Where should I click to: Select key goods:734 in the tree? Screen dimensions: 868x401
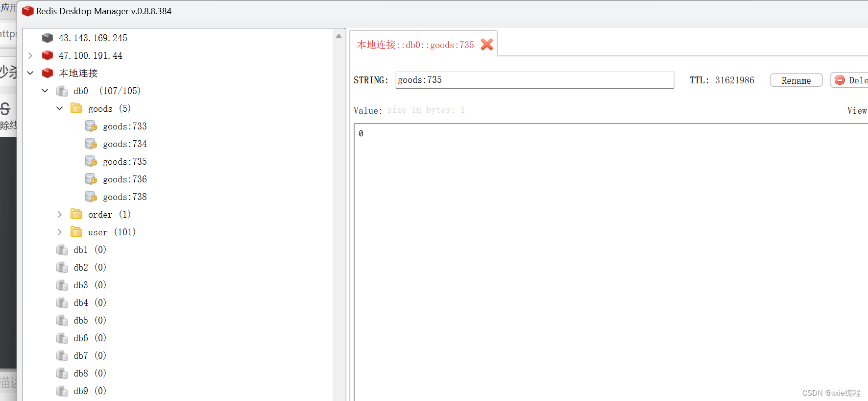point(125,144)
